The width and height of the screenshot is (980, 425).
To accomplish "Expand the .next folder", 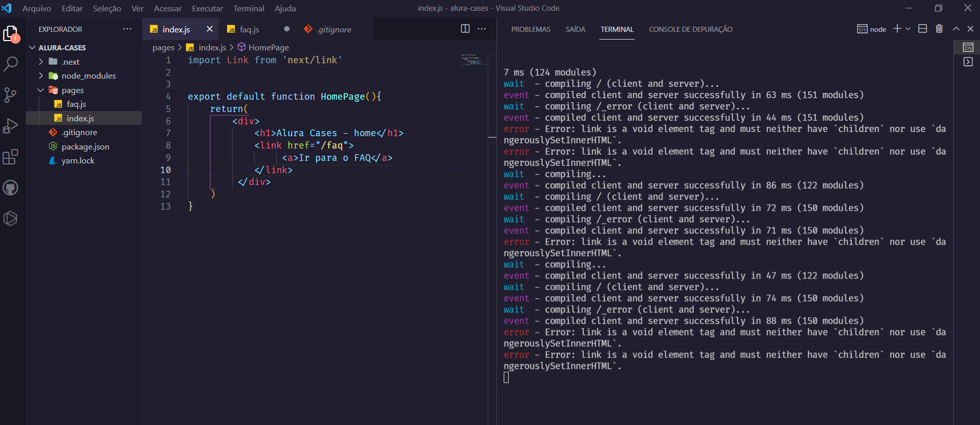I will coord(41,62).
